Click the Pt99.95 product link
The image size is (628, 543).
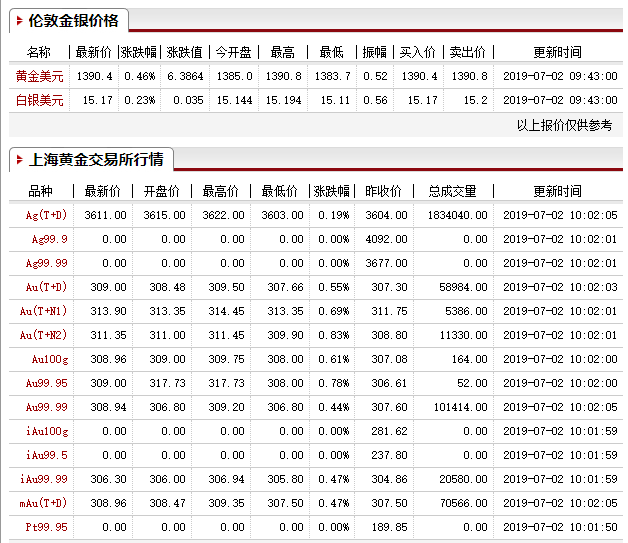click(48, 527)
